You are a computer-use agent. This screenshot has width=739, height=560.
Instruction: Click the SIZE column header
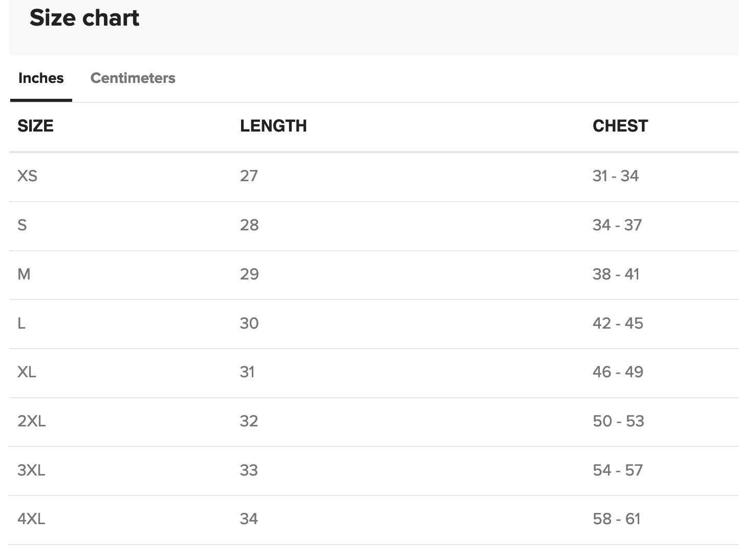coord(35,126)
